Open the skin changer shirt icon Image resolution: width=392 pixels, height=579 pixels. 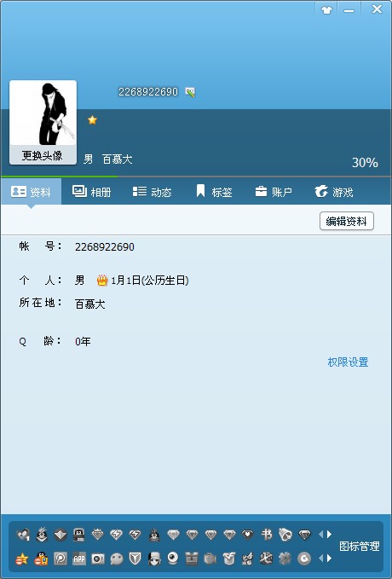point(326,9)
